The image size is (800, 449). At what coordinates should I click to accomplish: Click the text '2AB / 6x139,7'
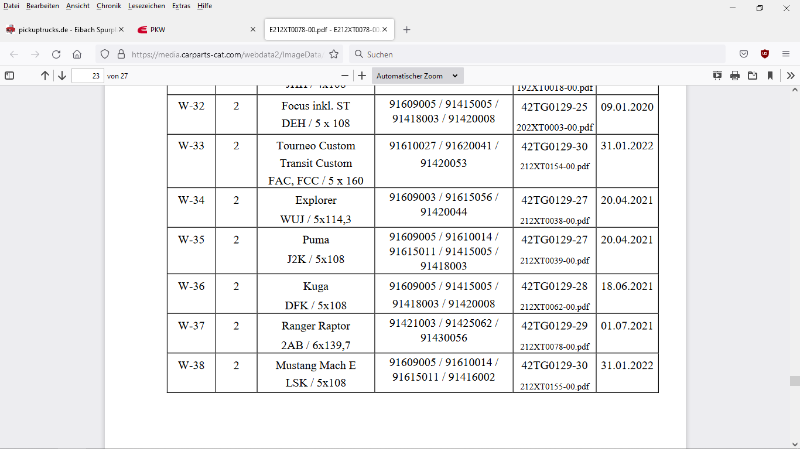316,345
